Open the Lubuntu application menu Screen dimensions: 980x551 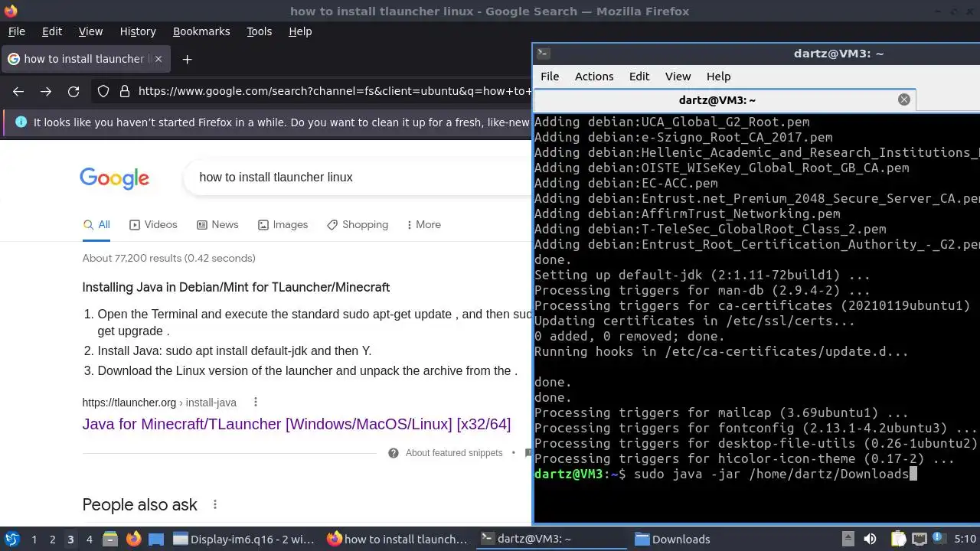pos(11,539)
